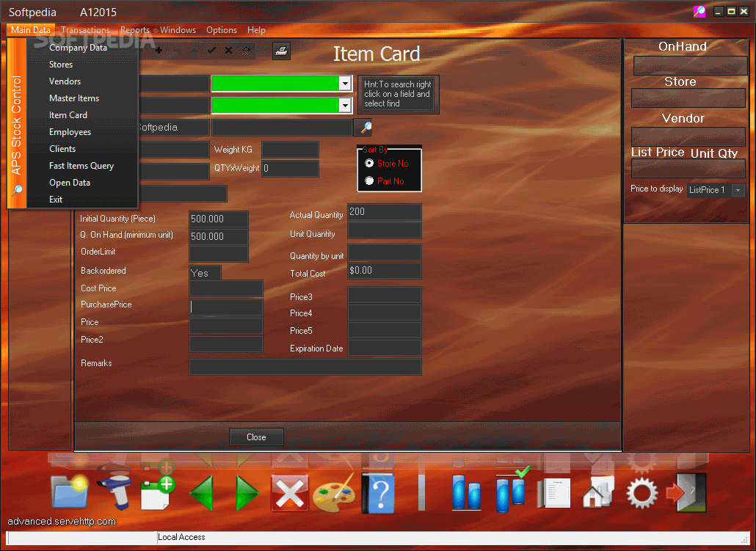The image size is (756, 551).
Task: Choose Clients menu entry
Action: [x=82, y=148]
